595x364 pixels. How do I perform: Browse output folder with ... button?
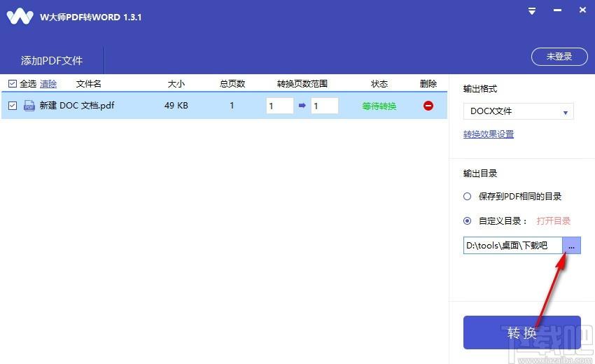click(571, 246)
